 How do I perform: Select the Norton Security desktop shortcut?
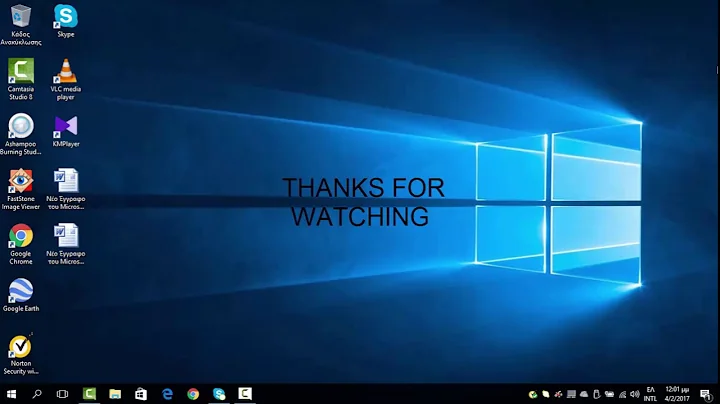coord(21,354)
